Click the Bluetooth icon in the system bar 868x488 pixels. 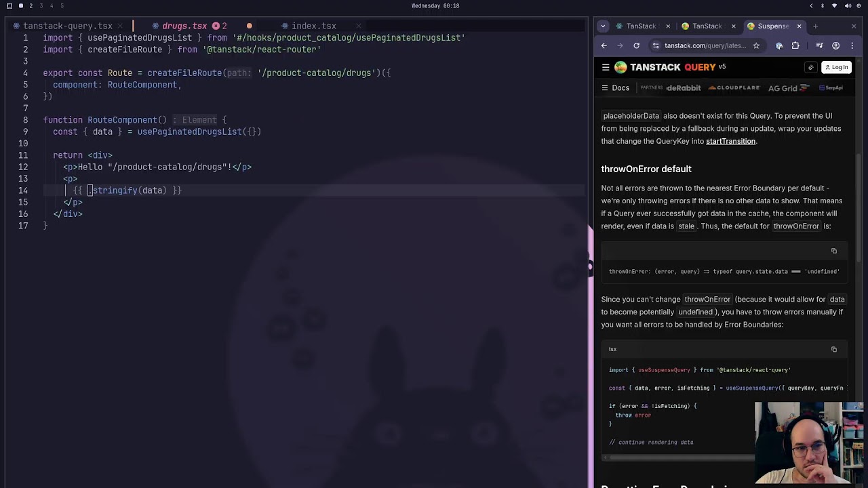(x=823, y=5)
